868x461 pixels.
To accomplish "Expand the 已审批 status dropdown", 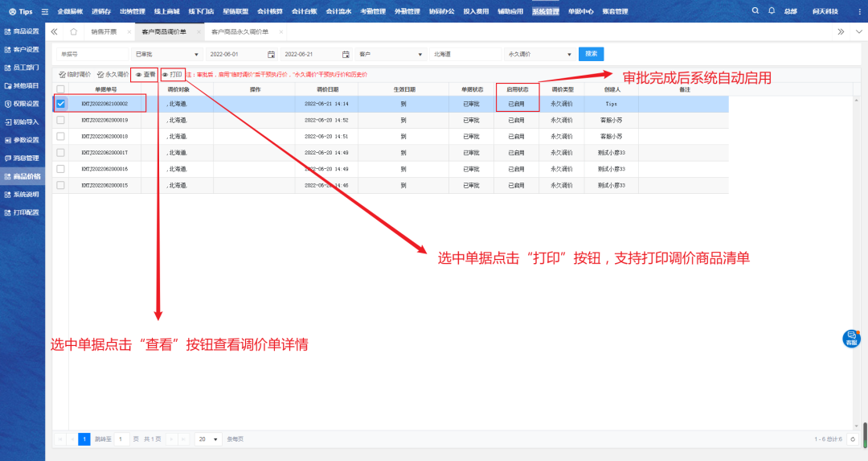I will [x=166, y=54].
